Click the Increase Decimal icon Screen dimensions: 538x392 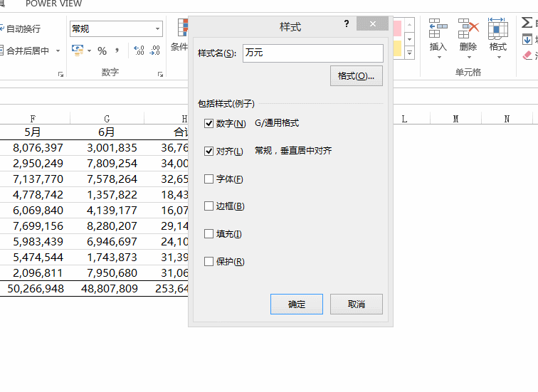click(x=139, y=51)
